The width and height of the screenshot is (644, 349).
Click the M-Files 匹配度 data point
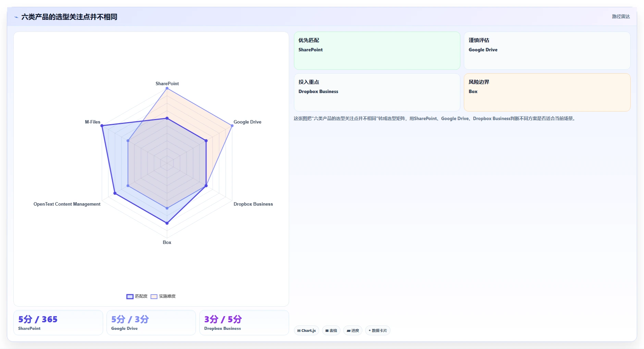pos(102,126)
